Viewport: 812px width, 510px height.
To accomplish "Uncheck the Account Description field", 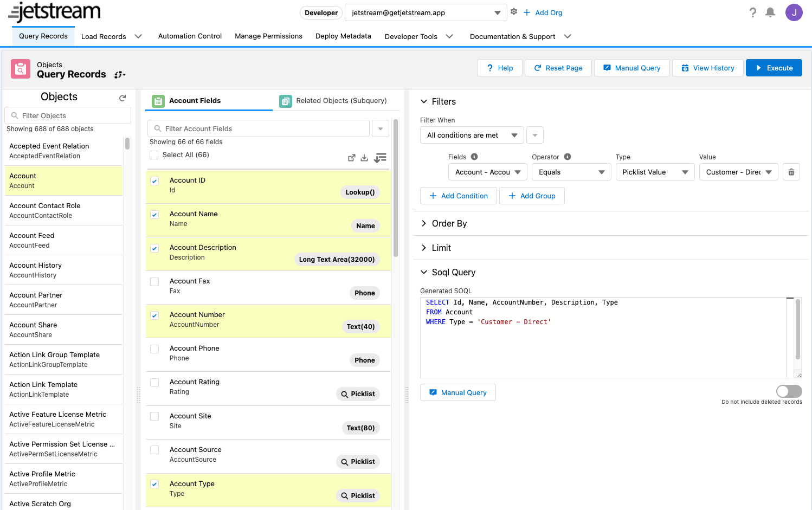I will point(154,248).
